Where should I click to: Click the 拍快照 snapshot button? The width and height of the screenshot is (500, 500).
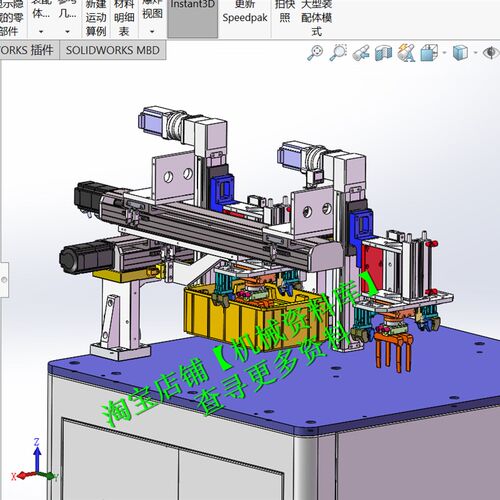click(284, 12)
